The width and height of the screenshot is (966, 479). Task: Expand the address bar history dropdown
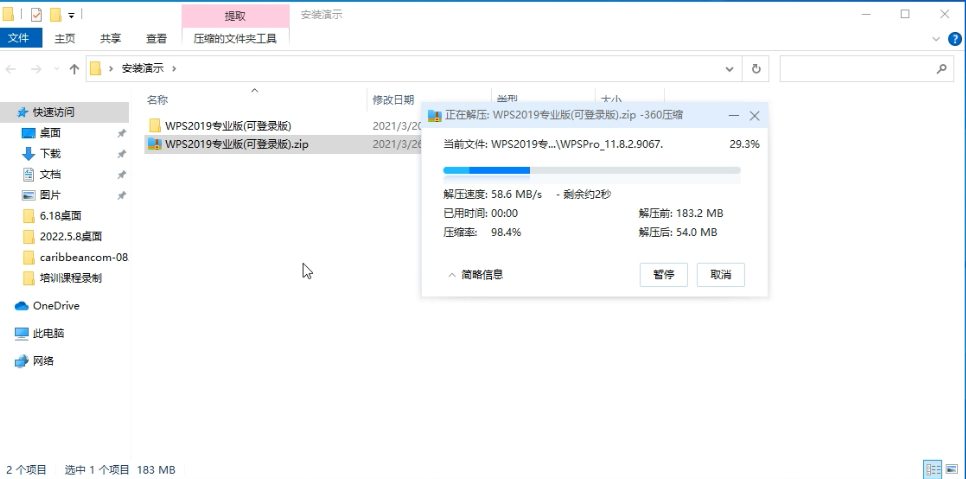point(729,69)
